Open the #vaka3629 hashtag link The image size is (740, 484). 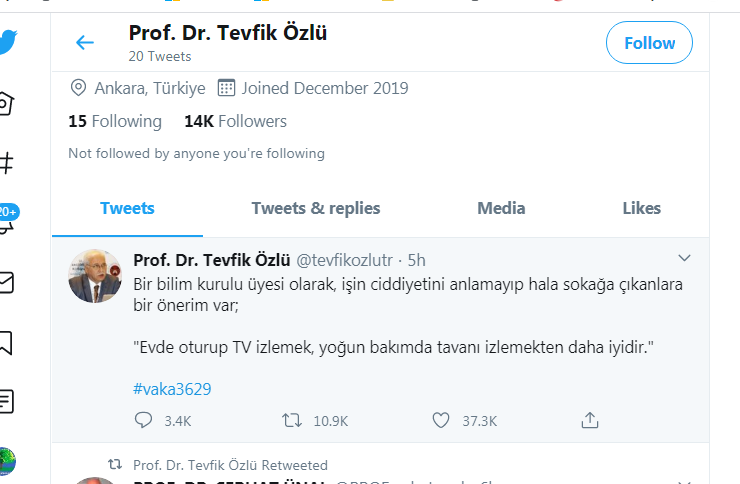pyautogui.click(x=172, y=389)
